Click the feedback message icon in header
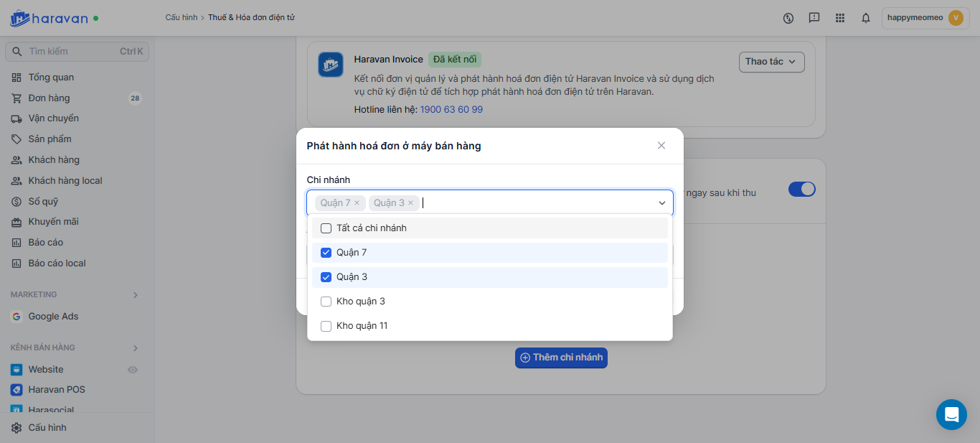 [814, 18]
